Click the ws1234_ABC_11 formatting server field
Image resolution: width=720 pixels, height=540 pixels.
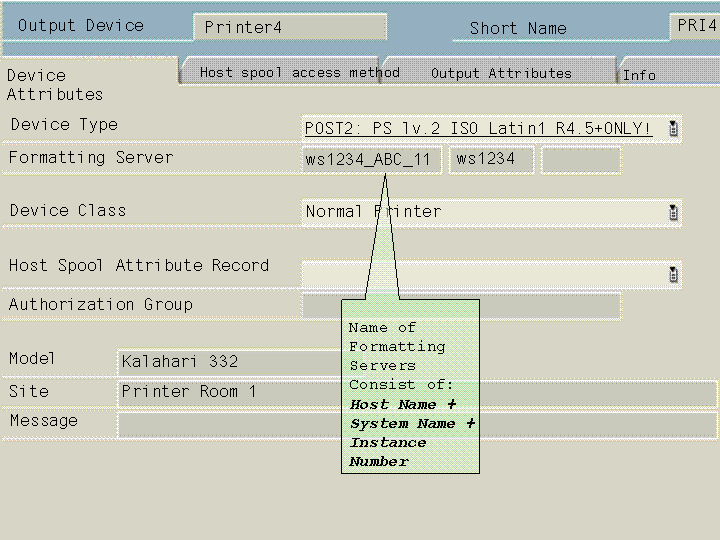point(371,160)
